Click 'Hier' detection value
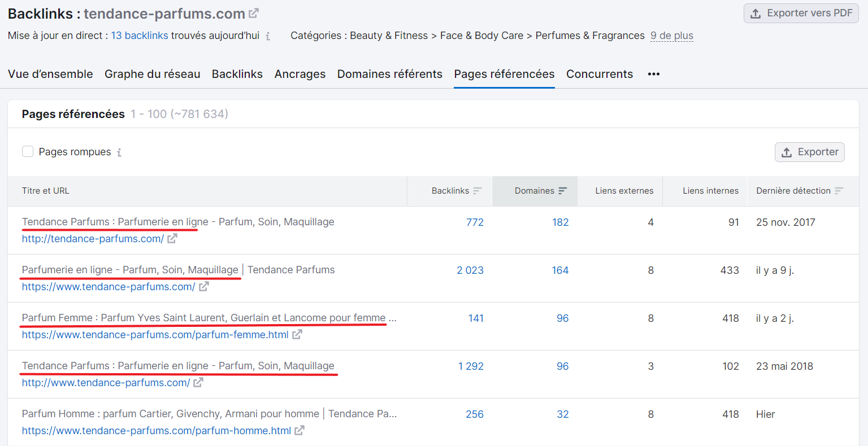 [766, 414]
